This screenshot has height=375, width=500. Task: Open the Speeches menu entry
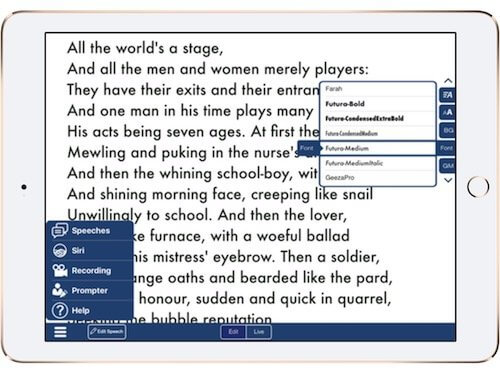pos(89,231)
